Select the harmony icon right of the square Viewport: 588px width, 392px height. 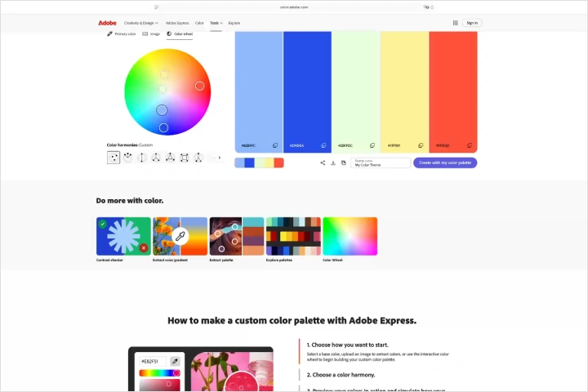[198, 158]
